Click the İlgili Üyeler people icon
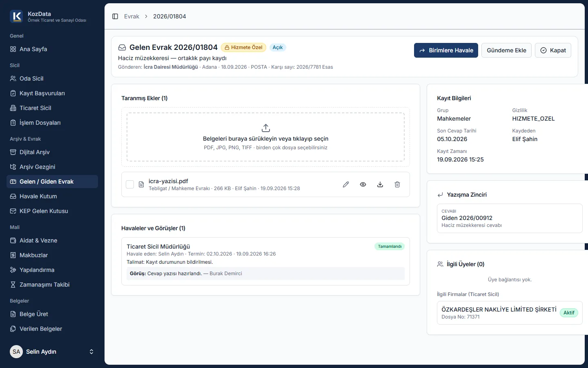 click(x=440, y=264)
